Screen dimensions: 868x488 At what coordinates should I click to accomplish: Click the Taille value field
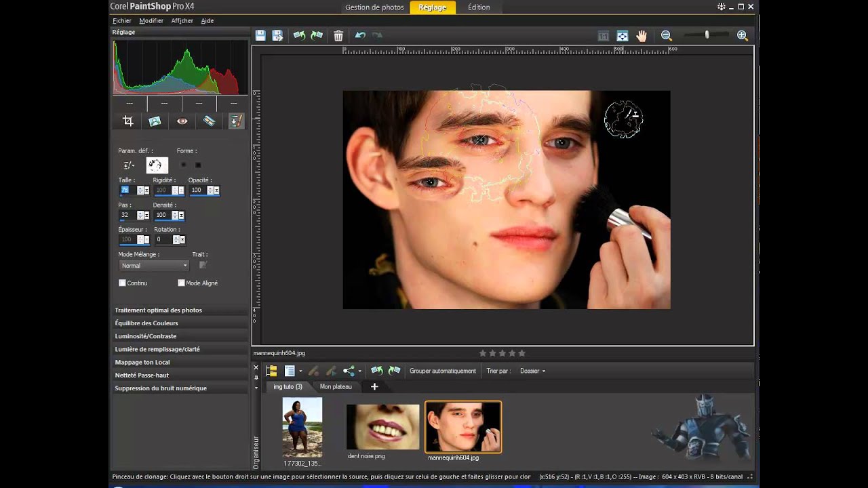point(127,190)
